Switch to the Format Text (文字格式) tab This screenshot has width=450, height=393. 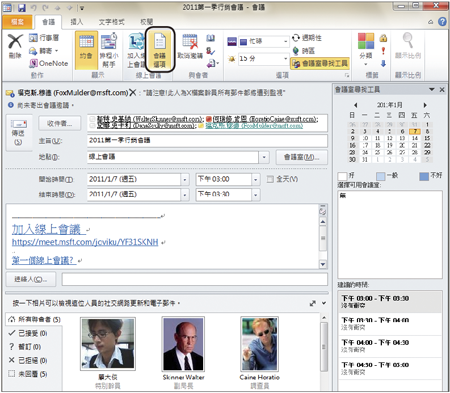pyautogui.click(x=111, y=22)
